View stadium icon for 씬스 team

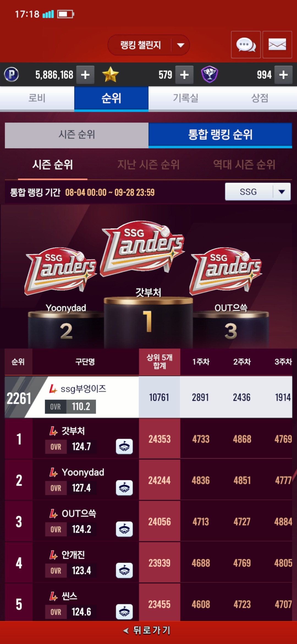124,612
